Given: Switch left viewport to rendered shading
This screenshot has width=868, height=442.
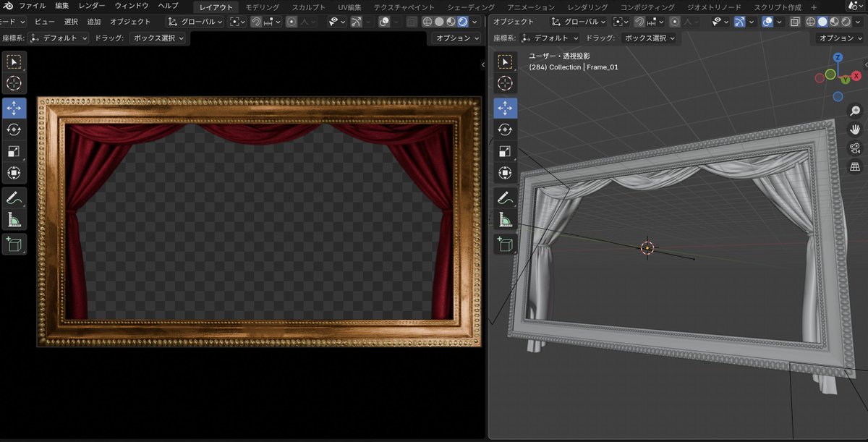Looking at the screenshot, I should (463, 22).
